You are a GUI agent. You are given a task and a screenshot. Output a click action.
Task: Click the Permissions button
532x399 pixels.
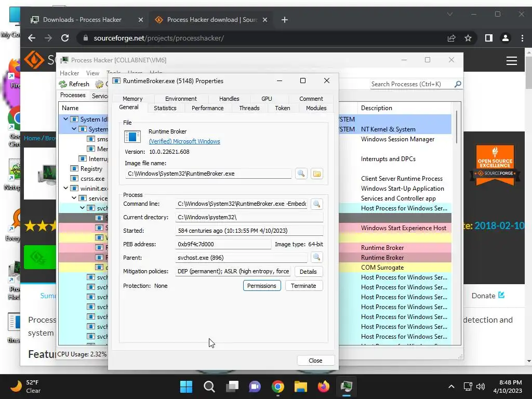point(262,286)
